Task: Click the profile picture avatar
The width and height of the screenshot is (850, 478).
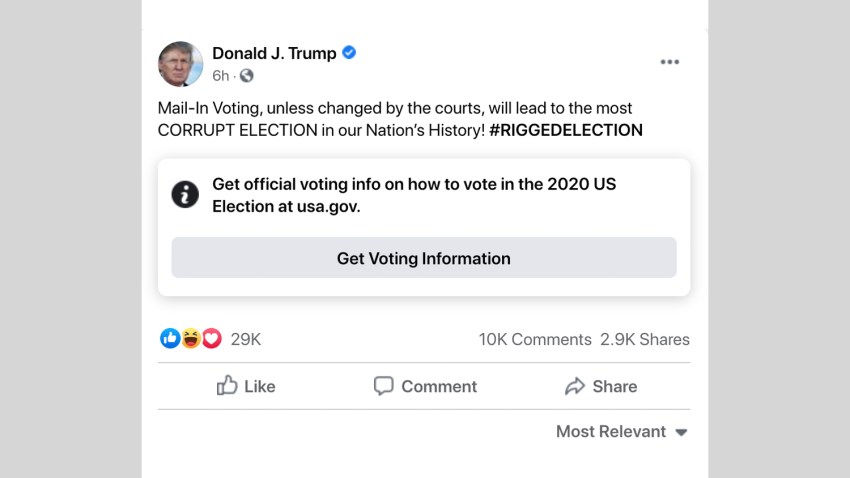Action: pos(180,64)
